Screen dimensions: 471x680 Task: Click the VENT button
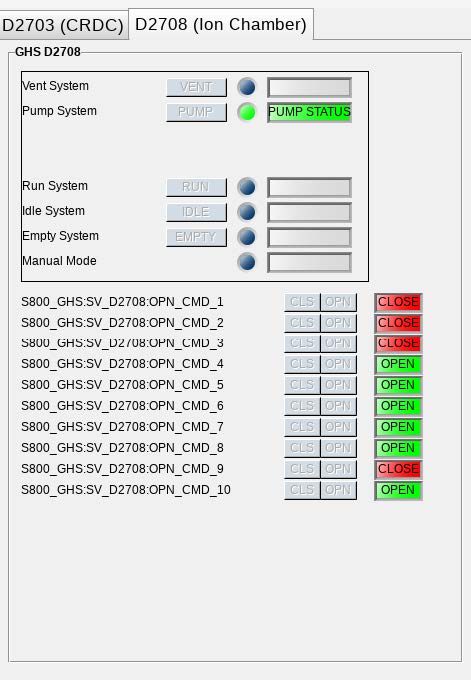pos(196,88)
